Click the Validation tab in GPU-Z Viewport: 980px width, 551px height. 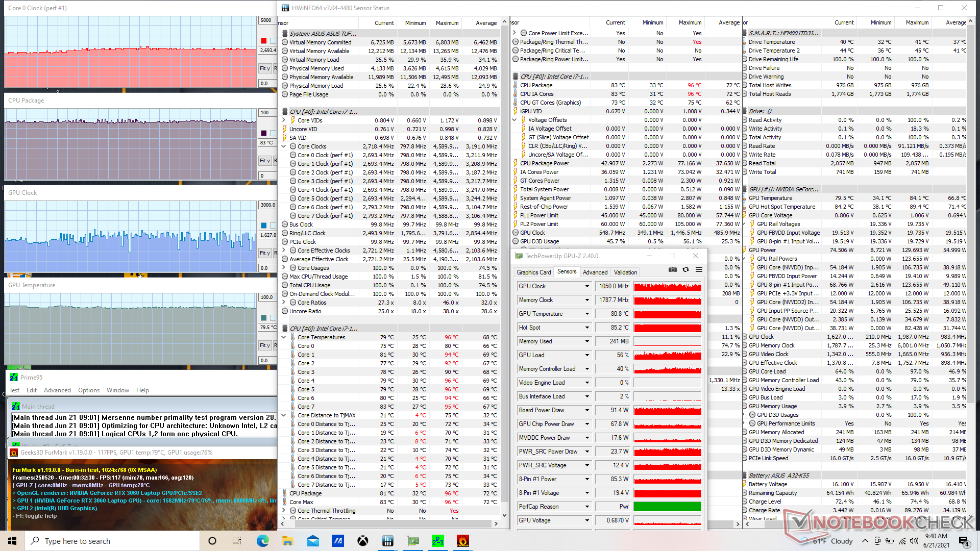tap(625, 272)
